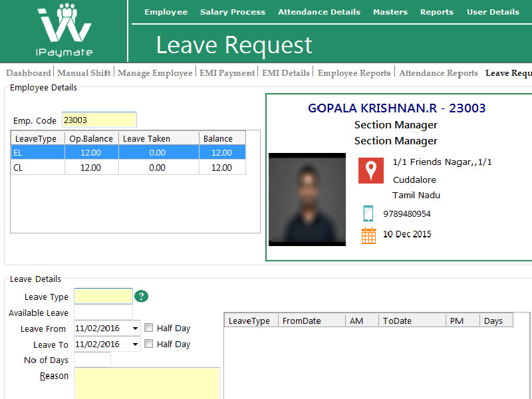Open the Leave From date dropdown

(136, 329)
